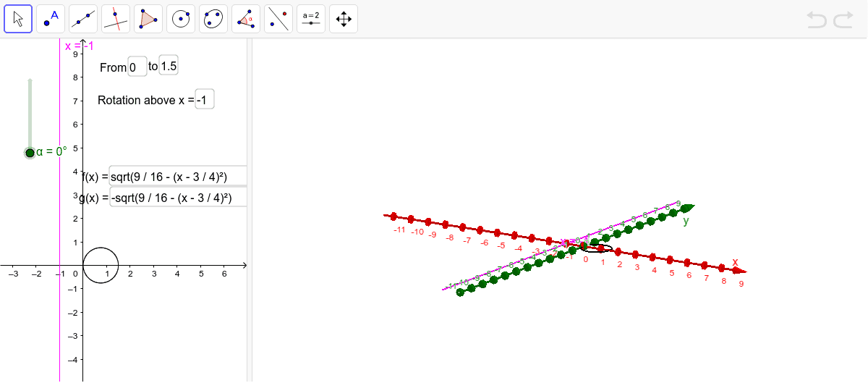This screenshot has height=383, width=868.
Task: Click the 'Rotation above x =' text
Action: (145, 100)
